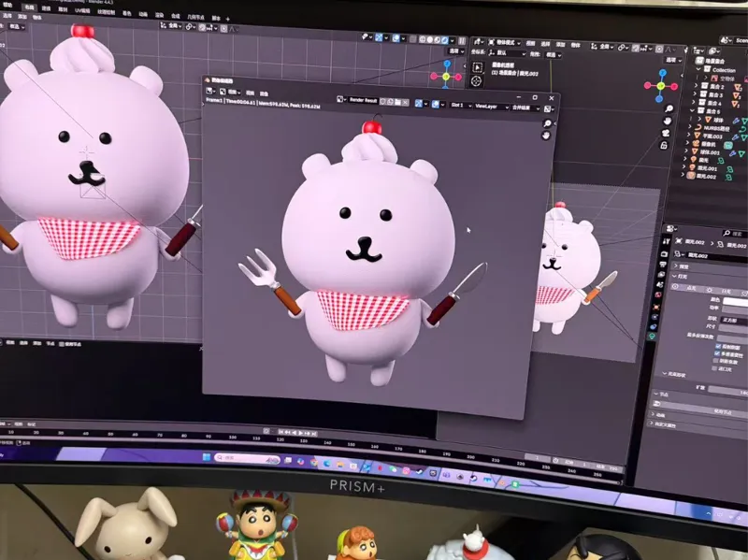Switch to Geometry Nodes workspace tab
The image size is (748, 560).
click(x=196, y=17)
